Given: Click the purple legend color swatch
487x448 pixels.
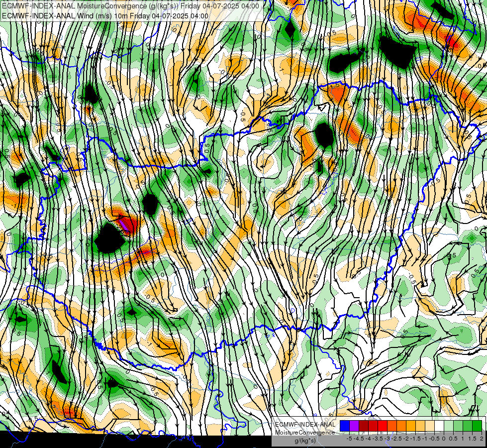Looking at the screenshot, I should coord(354,426).
